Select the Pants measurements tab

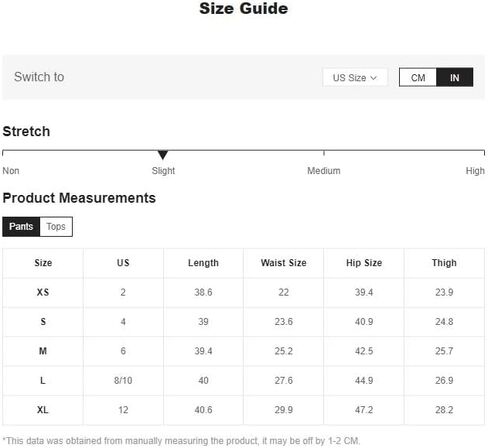[x=21, y=227]
